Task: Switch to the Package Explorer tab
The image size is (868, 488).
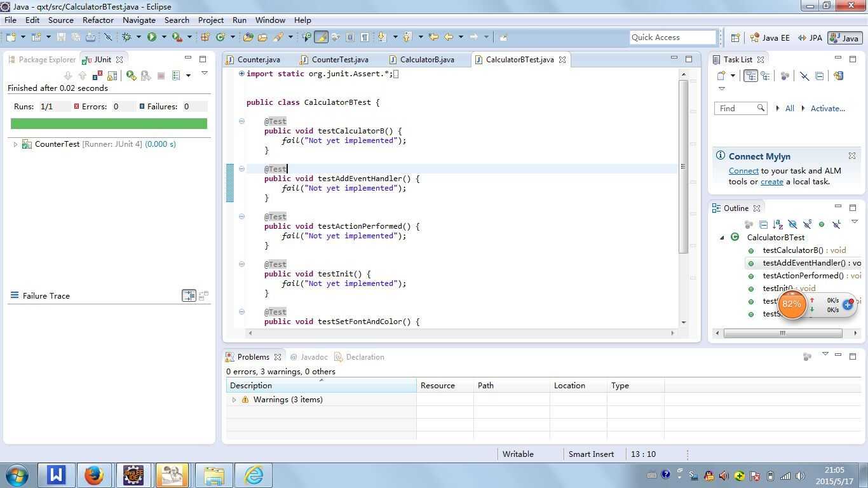Action: coord(42,60)
